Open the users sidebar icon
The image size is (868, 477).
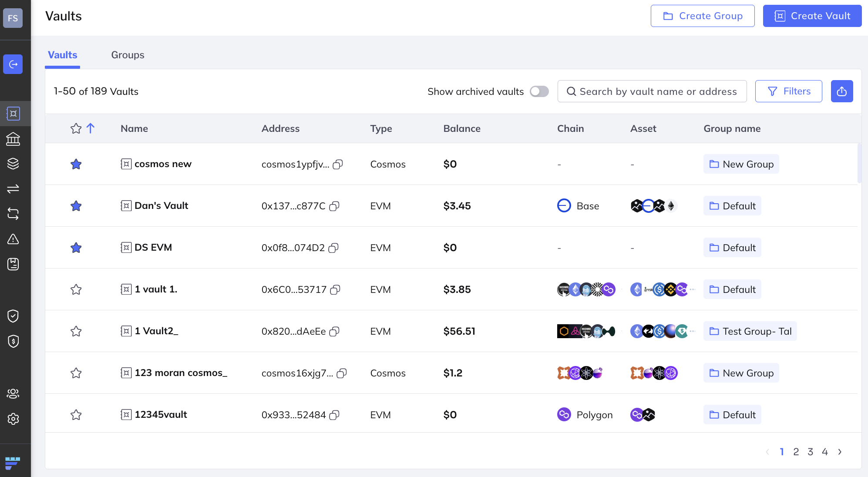pyautogui.click(x=13, y=393)
